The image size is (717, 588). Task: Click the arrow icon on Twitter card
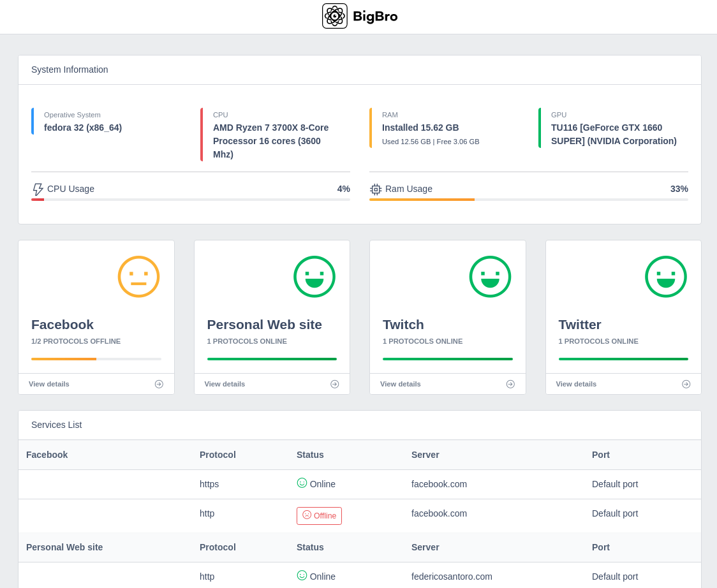(686, 384)
